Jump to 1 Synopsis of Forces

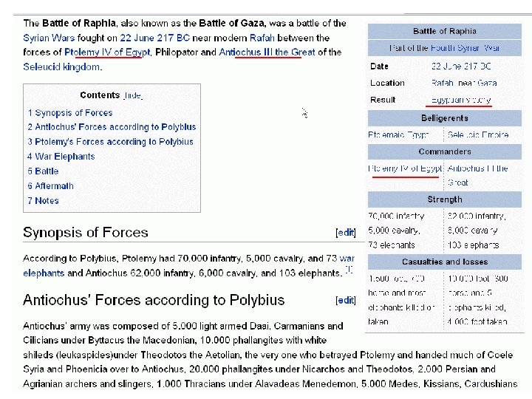click(70, 113)
